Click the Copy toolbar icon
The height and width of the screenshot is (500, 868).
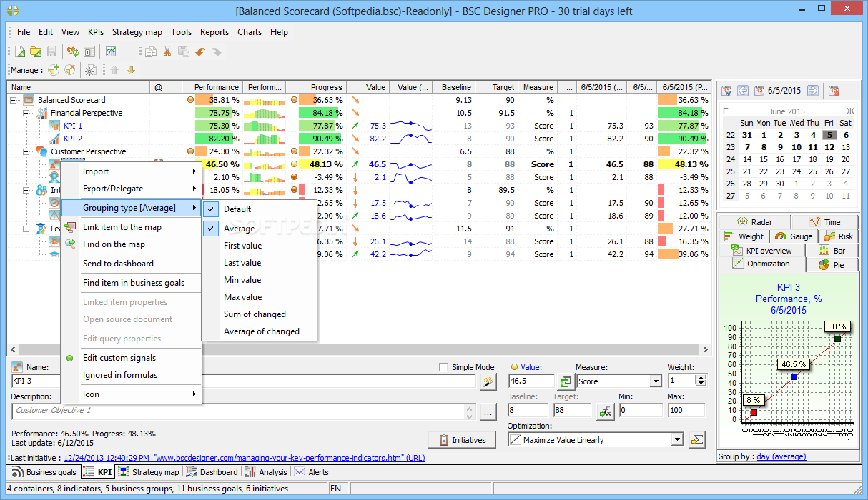150,51
